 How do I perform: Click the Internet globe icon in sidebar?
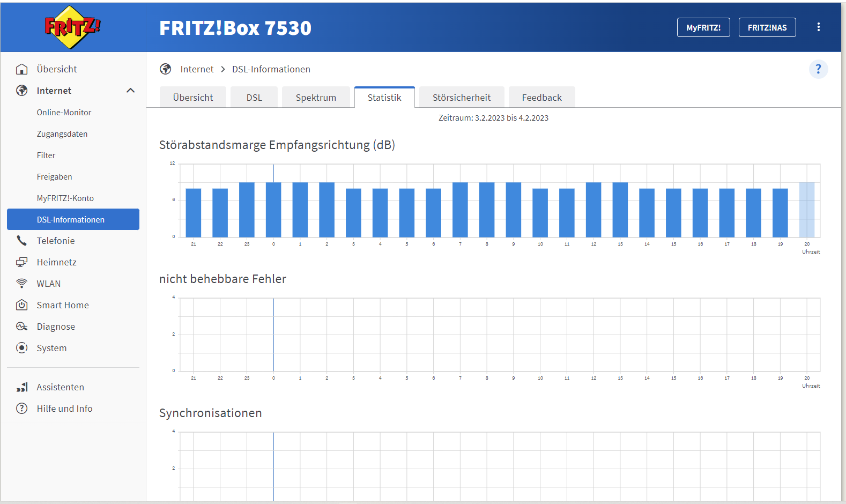coord(22,91)
